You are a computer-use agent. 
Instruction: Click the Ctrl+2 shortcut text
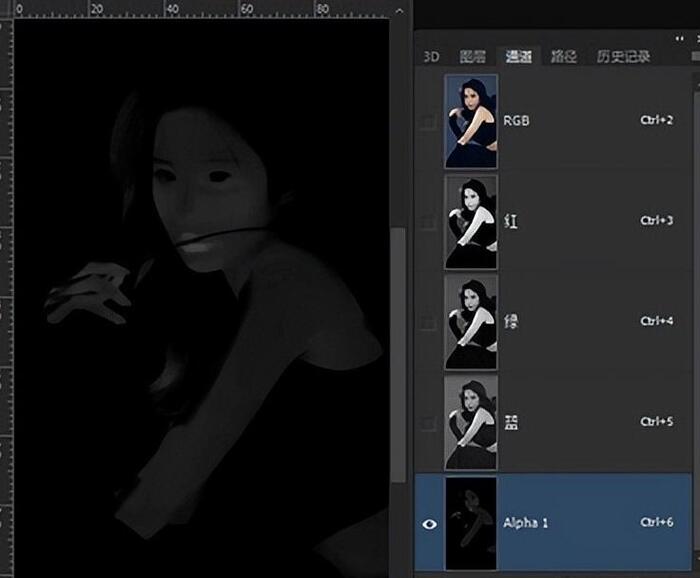656,120
